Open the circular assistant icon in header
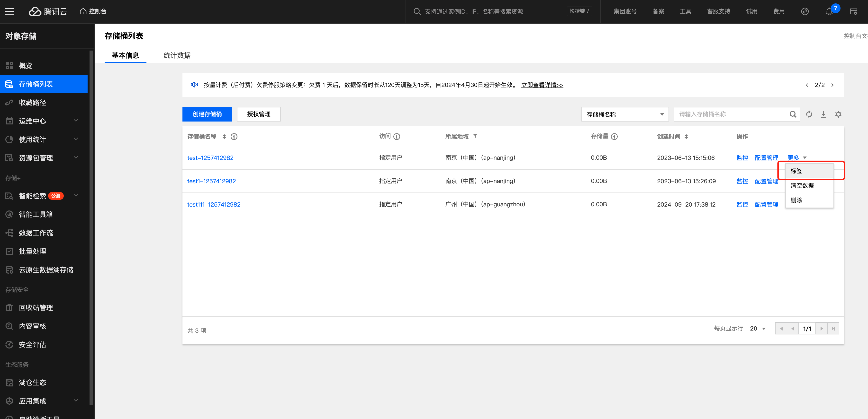The height and width of the screenshot is (419, 868). coord(805,11)
